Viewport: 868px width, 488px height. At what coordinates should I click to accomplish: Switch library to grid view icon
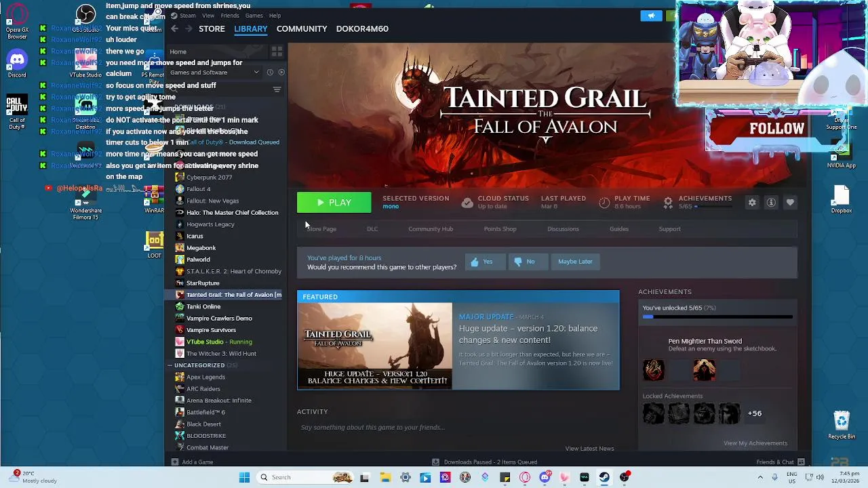tap(277, 52)
